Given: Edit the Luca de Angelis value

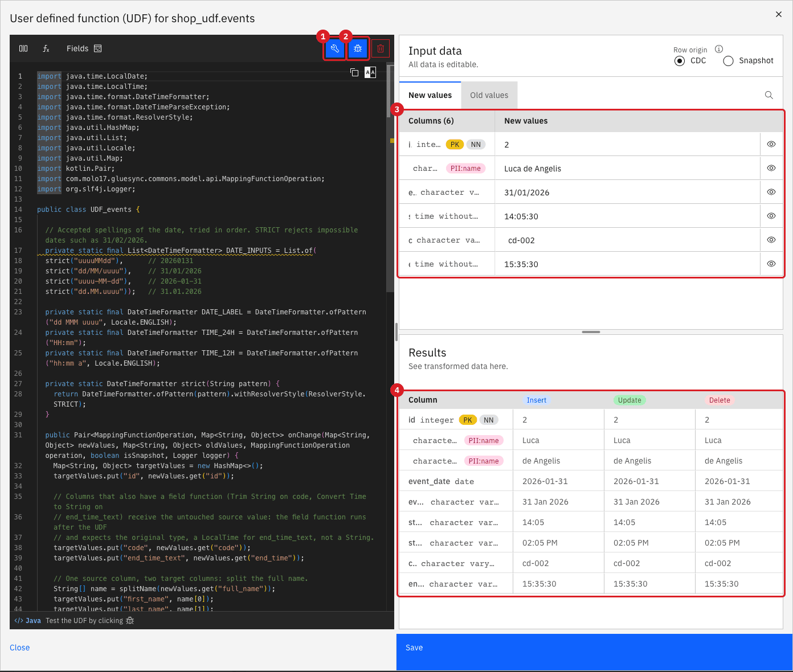Looking at the screenshot, I should tap(627, 169).
